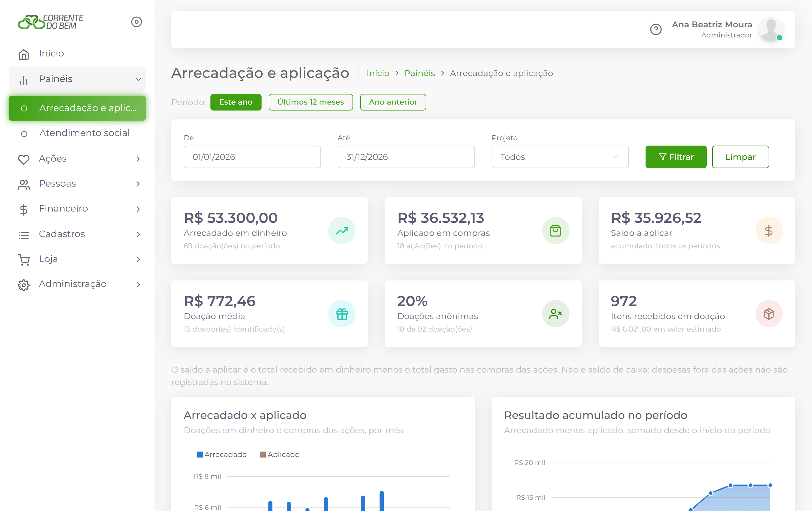Click trending-up icon on Arrecadado em dinheiro card

click(342, 231)
